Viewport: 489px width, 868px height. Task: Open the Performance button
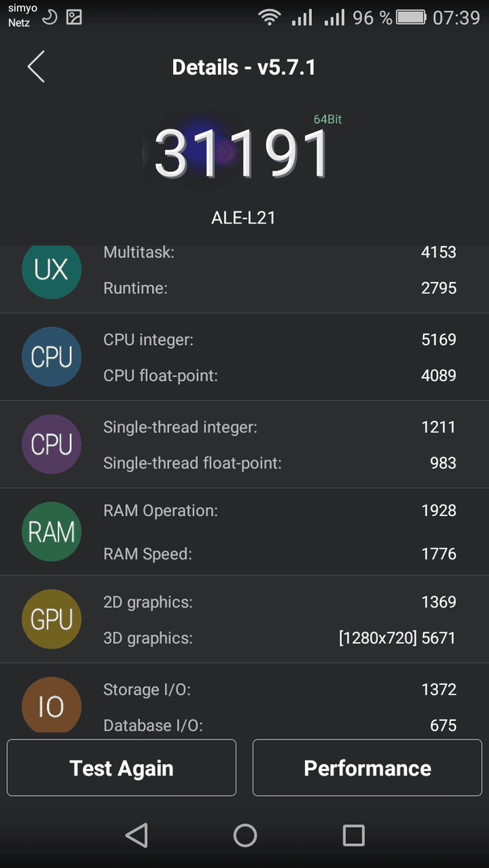click(368, 768)
